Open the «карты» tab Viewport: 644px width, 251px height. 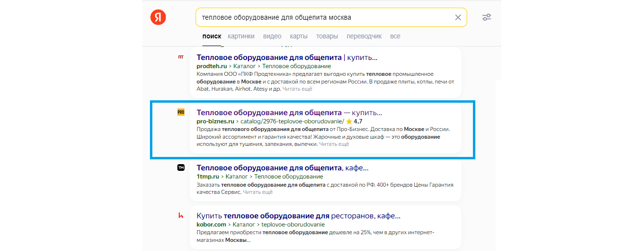tap(298, 36)
